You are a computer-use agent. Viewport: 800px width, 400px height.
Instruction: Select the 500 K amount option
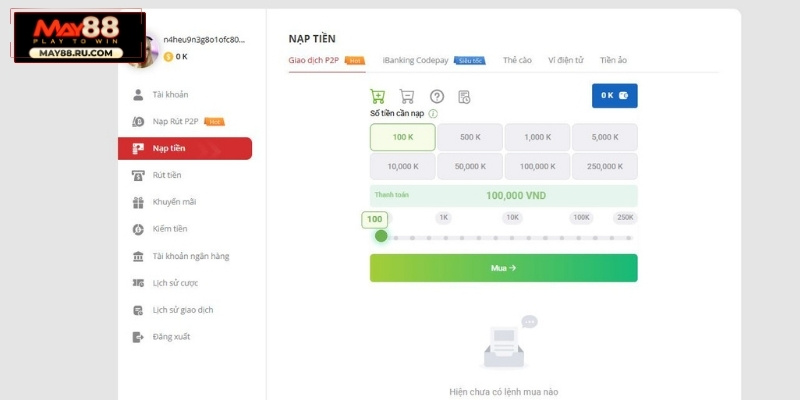point(470,137)
